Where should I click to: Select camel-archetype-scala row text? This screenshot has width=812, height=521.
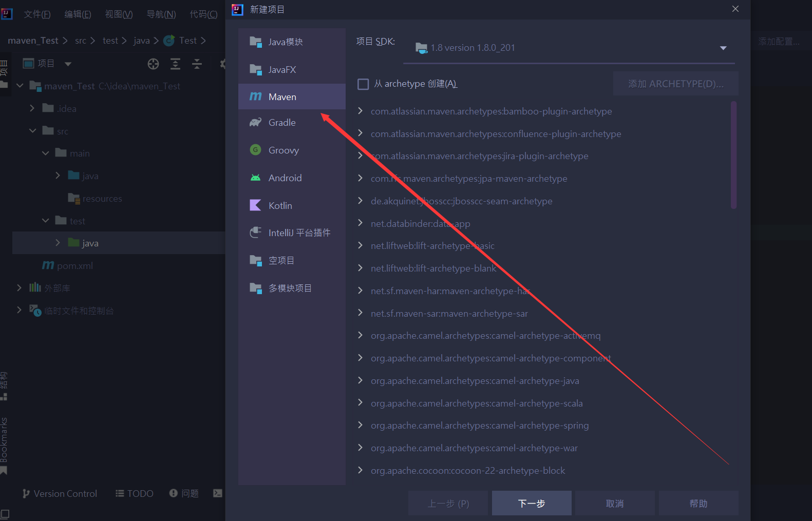point(477,403)
